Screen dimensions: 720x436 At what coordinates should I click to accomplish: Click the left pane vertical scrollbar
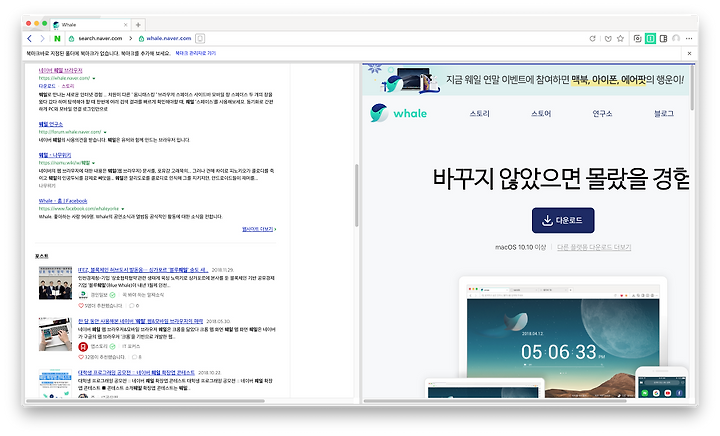click(x=356, y=195)
